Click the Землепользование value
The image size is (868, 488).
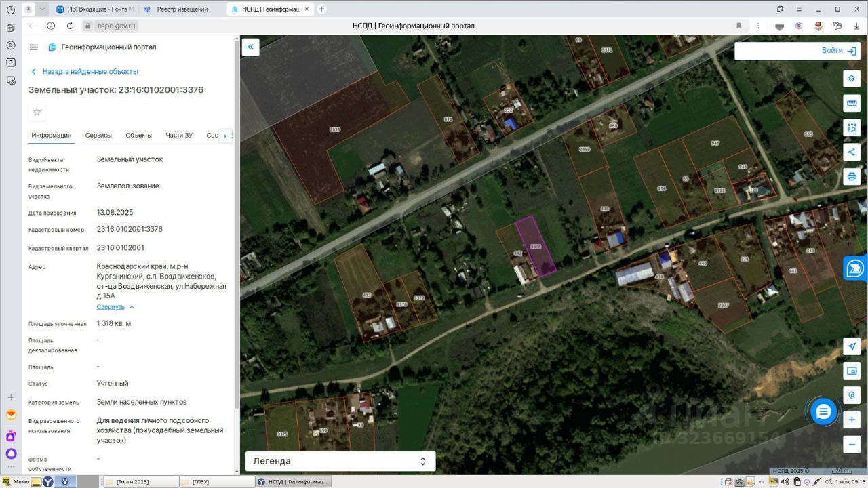128,186
